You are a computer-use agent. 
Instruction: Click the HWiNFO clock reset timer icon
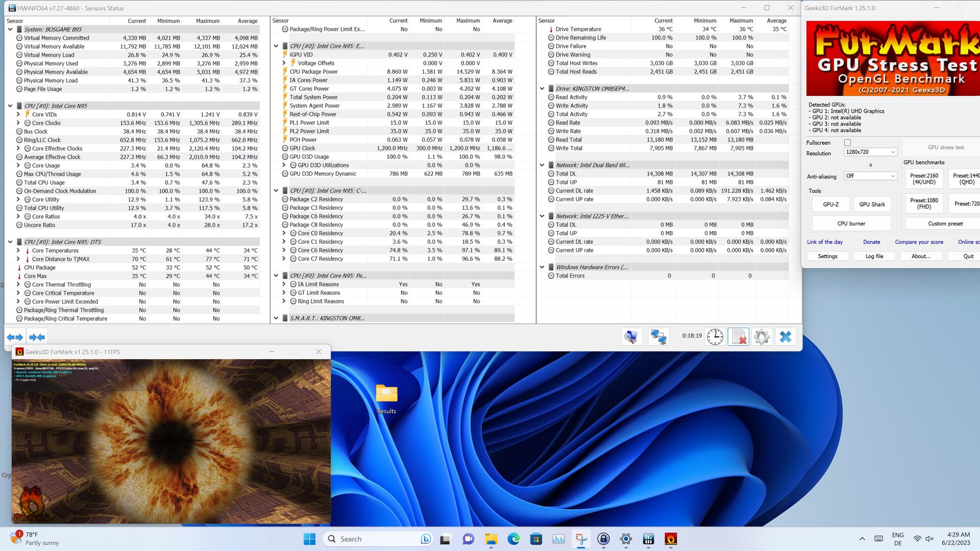click(x=715, y=337)
